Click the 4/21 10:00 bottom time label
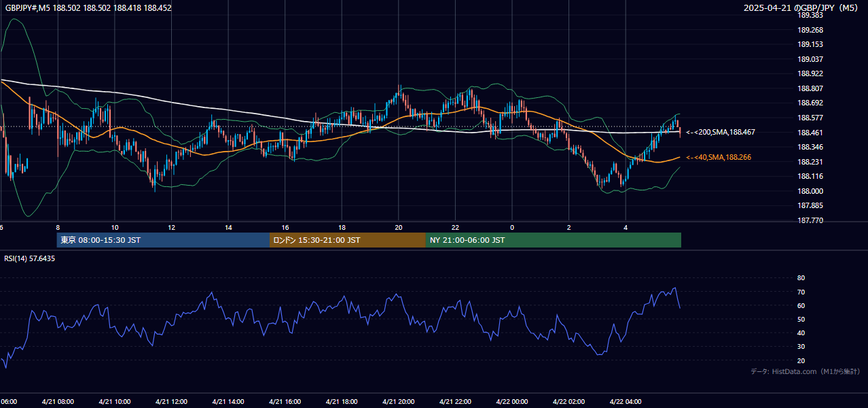The height and width of the screenshot is (408, 868). pyautogui.click(x=115, y=402)
